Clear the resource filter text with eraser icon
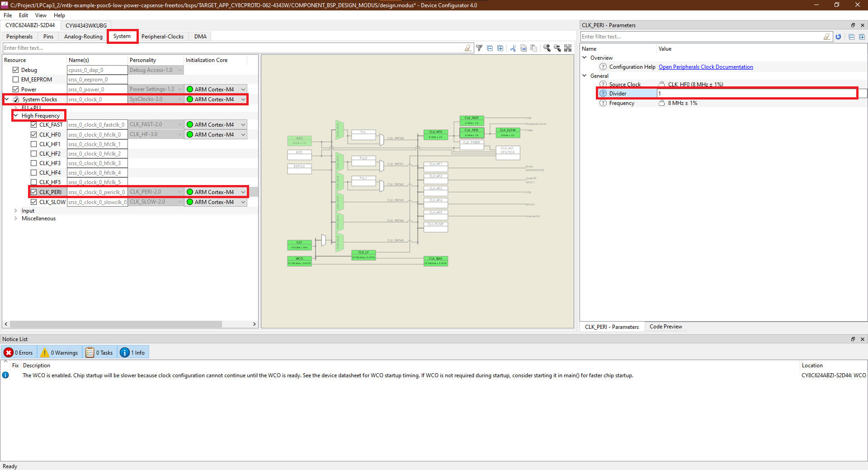This screenshot has height=470, width=868. [468, 48]
